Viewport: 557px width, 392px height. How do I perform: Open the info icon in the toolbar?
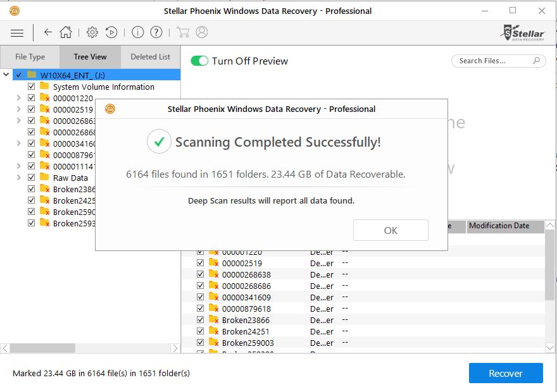tap(138, 32)
